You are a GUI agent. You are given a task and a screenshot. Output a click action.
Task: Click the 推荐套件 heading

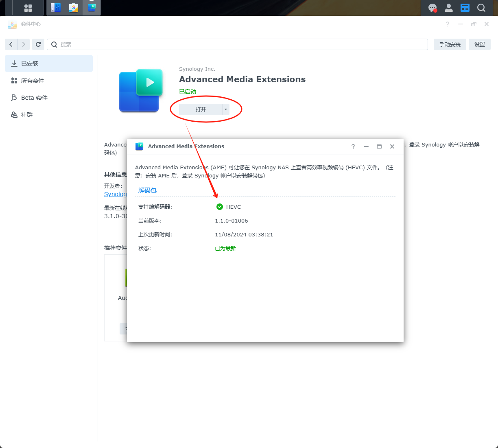coord(116,248)
